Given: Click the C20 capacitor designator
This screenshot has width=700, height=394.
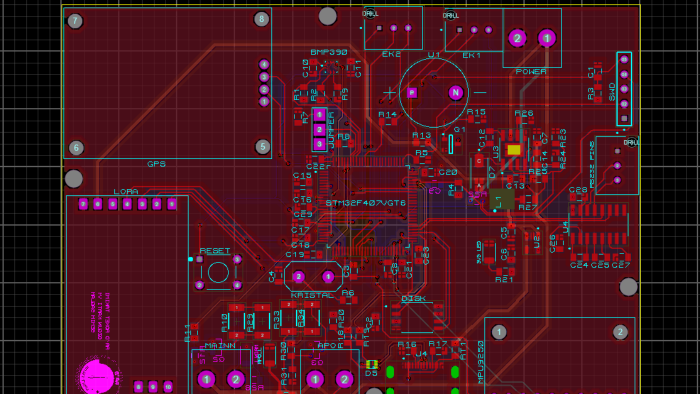Looking at the screenshot, I should point(448,172).
